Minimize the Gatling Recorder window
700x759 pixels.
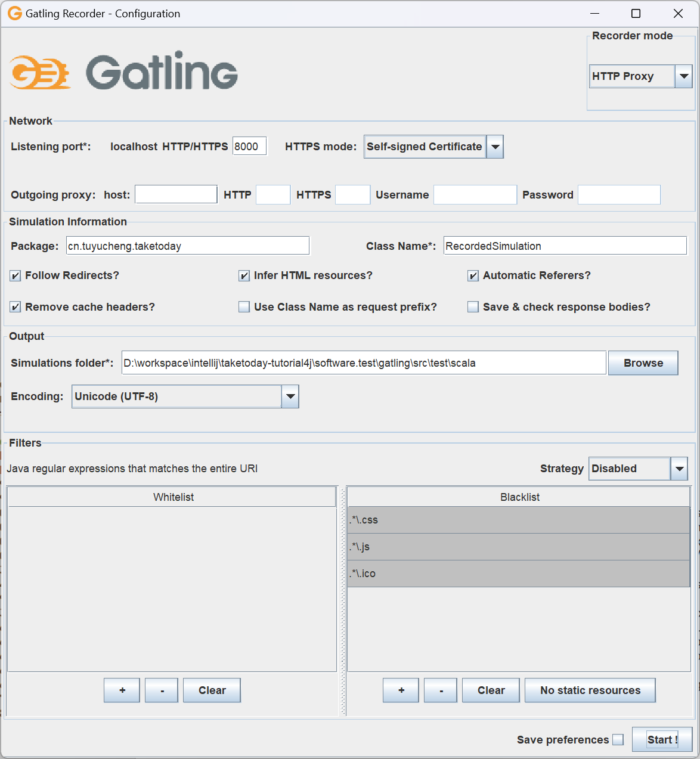click(x=594, y=13)
